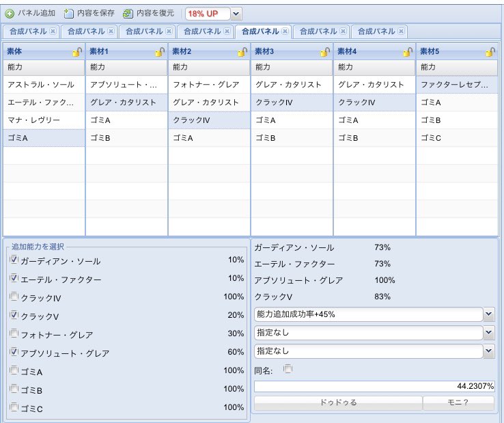Image resolution: width=504 pixels, height=423 pixels.
Task: Check the フォトナー・グレア checkbox
Action: tap(14, 333)
